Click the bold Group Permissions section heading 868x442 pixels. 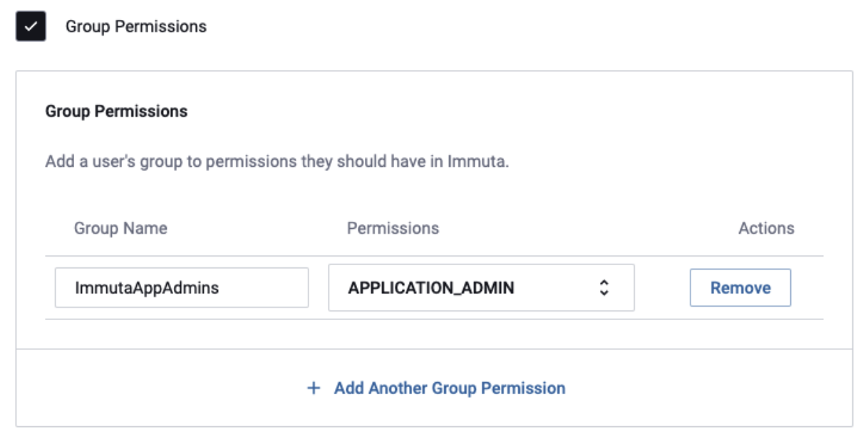pyautogui.click(x=116, y=112)
